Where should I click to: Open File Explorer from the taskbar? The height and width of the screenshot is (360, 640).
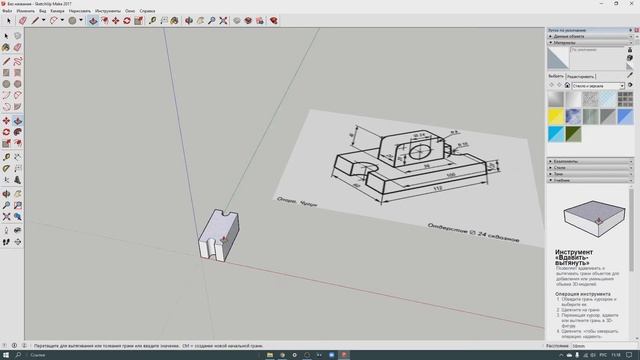click(270, 355)
